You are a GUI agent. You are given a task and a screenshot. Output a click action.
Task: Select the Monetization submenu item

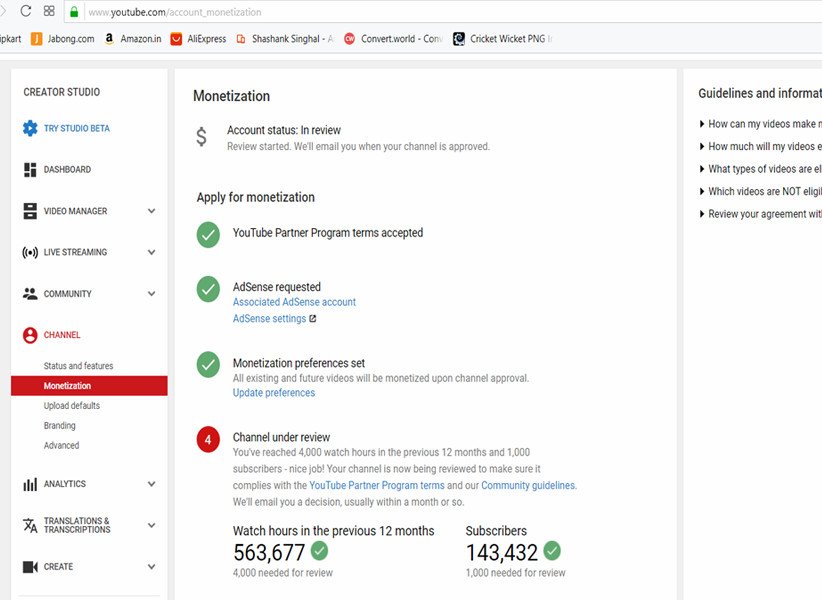[89, 386]
